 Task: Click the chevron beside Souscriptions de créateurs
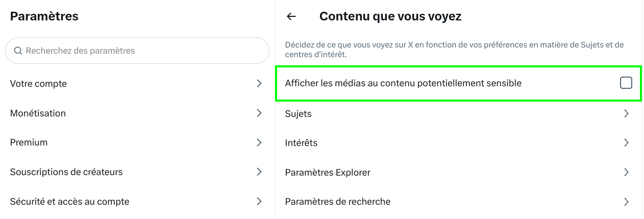point(259,172)
